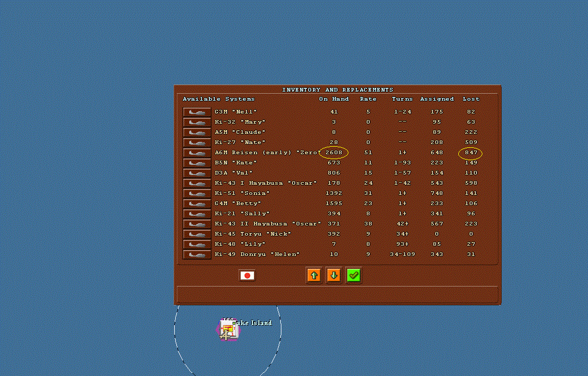Click the Ki-43 I Oscar lost value 598
This screenshot has width=588, height=376.
(x=471, y=183)
